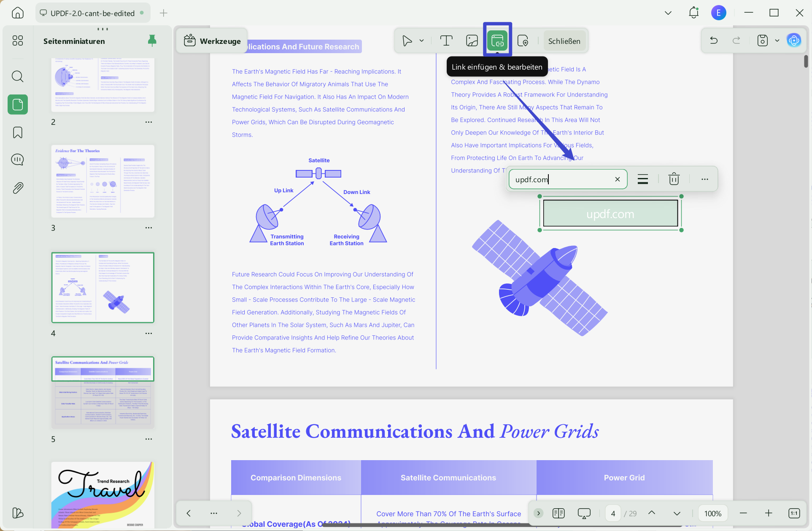Select the text editing tool icon
Viewport: 812px width, 531px height.
pyautogui.click(x=446, y=41)
